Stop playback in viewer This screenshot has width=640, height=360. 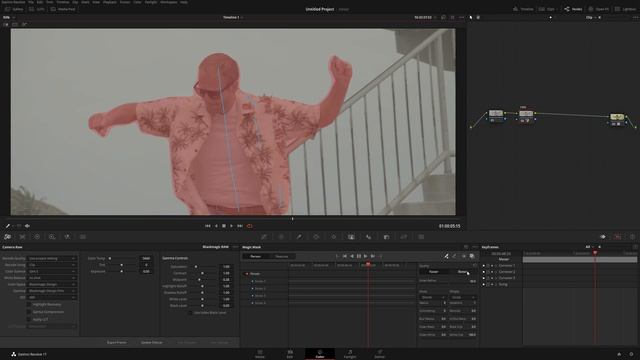pyautogui.click(x=224, y=226)
